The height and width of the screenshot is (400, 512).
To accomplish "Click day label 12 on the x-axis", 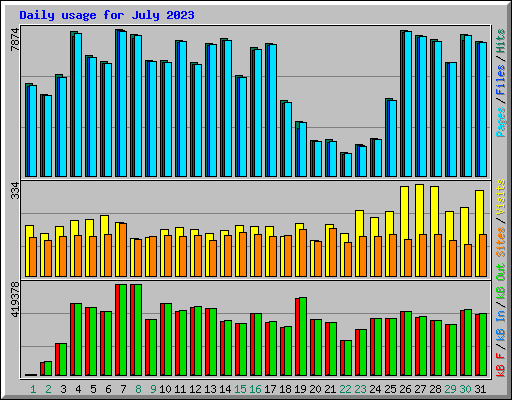I will [x=195, y=389].
